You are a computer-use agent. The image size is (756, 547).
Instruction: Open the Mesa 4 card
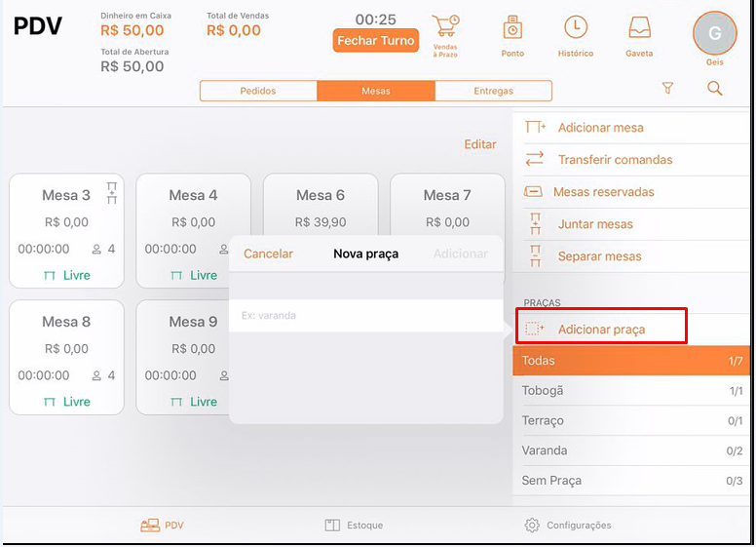[x=193, y=230]
